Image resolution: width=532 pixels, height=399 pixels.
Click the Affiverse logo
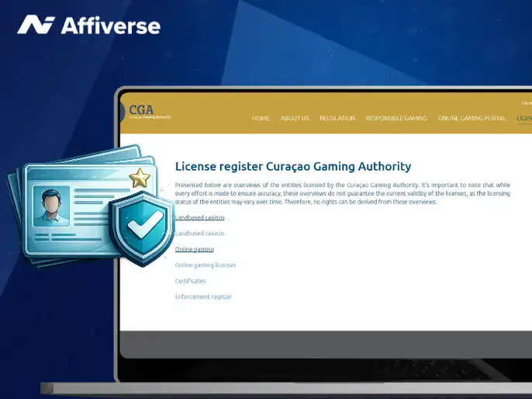[x=89, y=25]
